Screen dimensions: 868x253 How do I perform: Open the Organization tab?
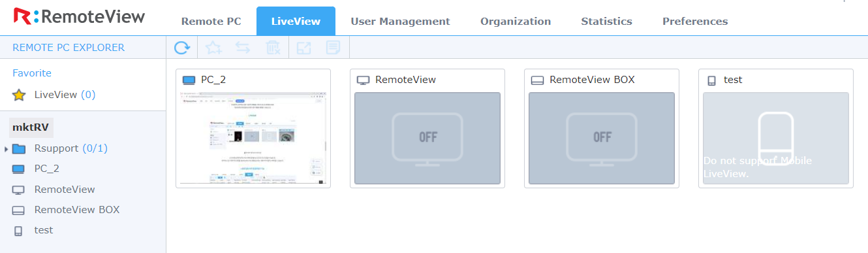click(x=516, y=21)
